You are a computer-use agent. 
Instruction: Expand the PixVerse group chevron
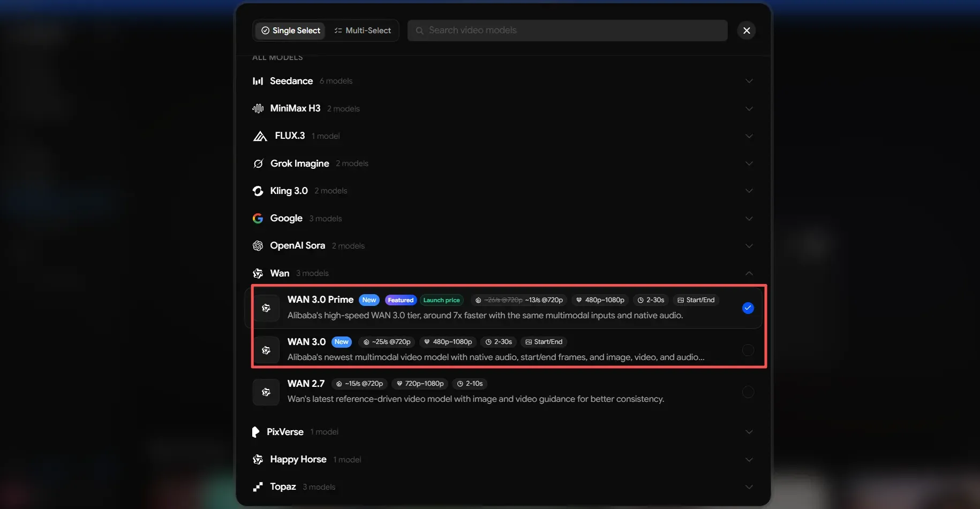pyautogui.click(x=749, y=432)
